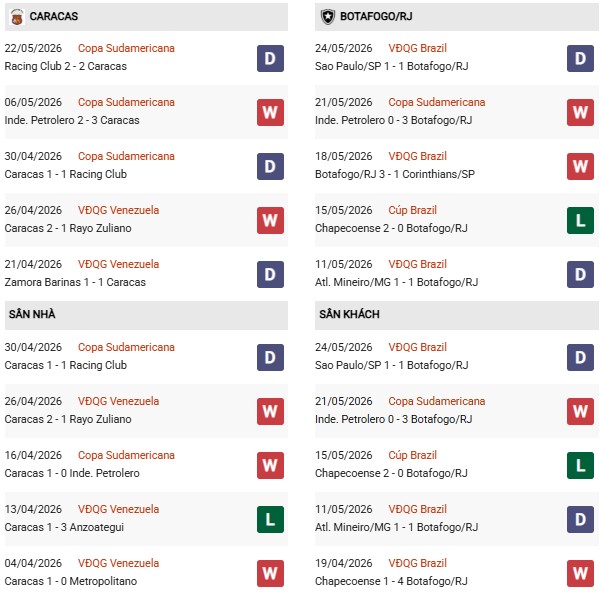
Task: Open Cúp Brazil link in Botafogo recent matches
Action: click(x=412, y=210)
